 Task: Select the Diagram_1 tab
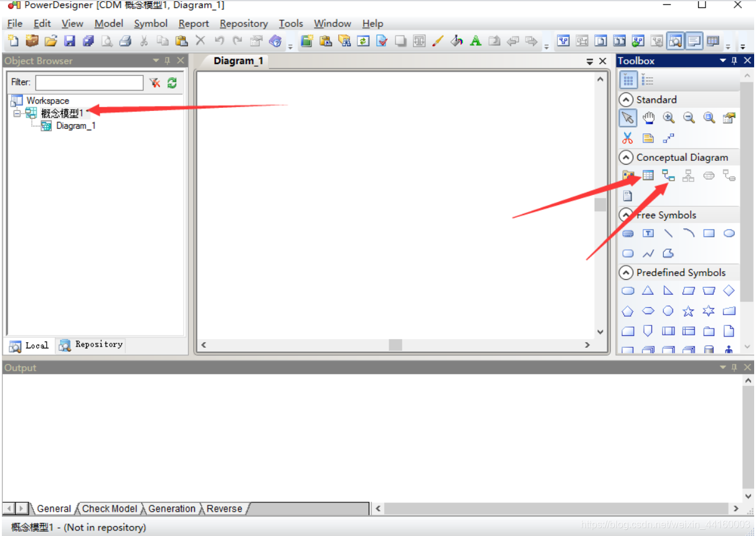[x=239, y=61]
